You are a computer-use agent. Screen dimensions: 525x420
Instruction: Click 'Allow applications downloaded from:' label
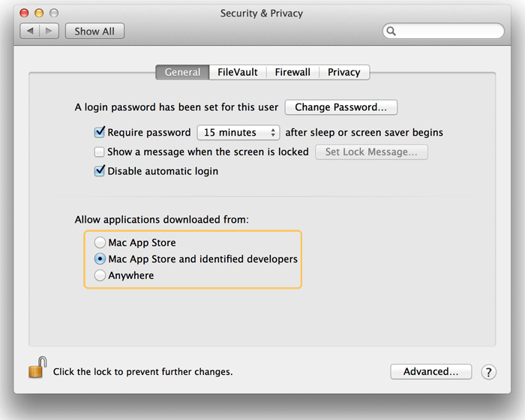[x=162, y=220]
